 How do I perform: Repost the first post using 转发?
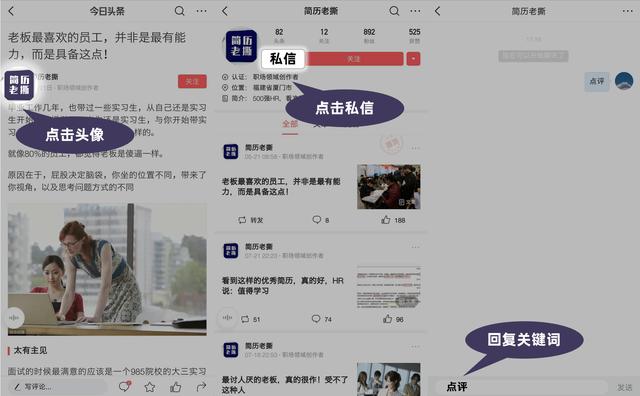click(x=251, y=220)
